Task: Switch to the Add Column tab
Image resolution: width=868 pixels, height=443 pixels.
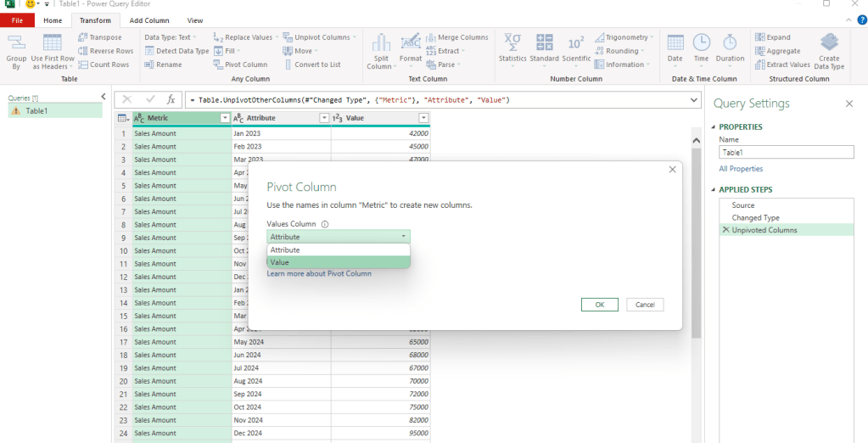Action: point(148,20)
